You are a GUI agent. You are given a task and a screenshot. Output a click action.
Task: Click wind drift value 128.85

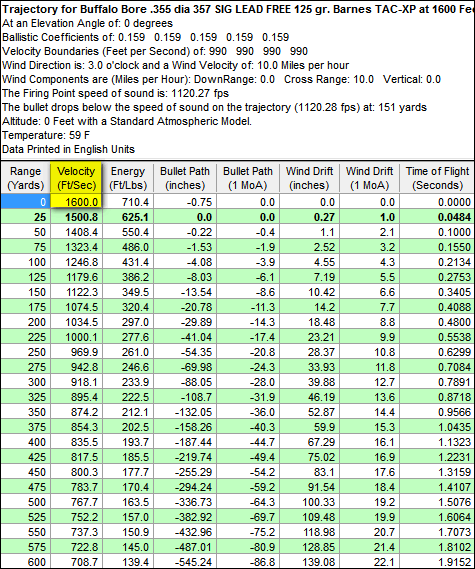click(309, 547)
